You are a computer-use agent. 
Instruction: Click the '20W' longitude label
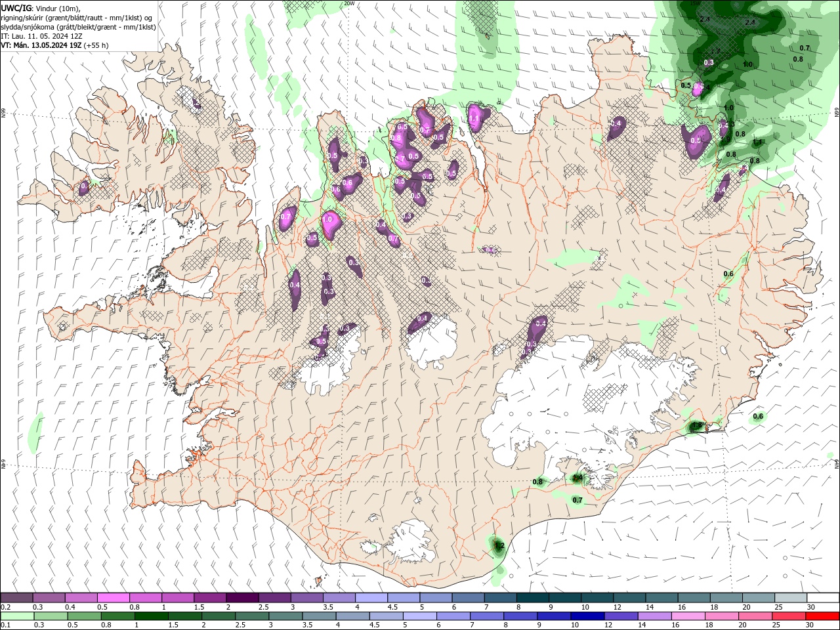349,3
